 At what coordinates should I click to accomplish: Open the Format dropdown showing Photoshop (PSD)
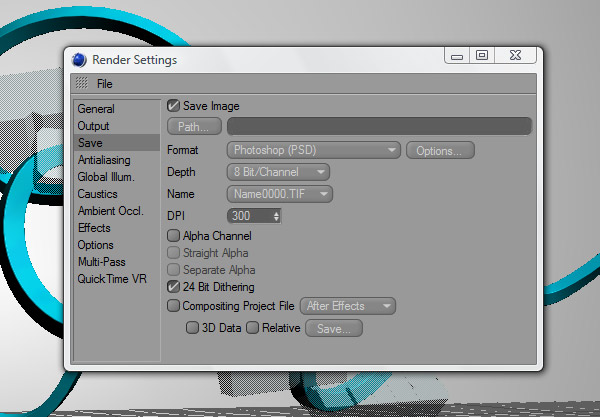pyautogui.click(x=313, y=150)
